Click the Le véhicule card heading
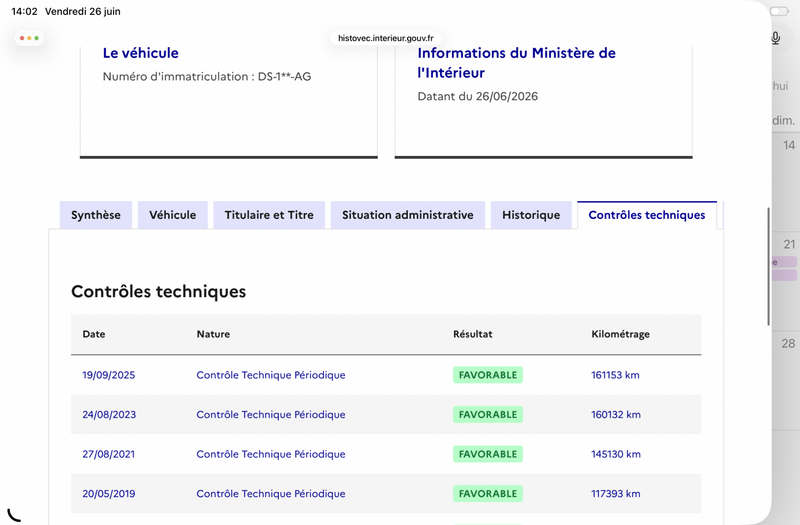Image resolution: width=800 pixels, height=525 pixels. 141,53
